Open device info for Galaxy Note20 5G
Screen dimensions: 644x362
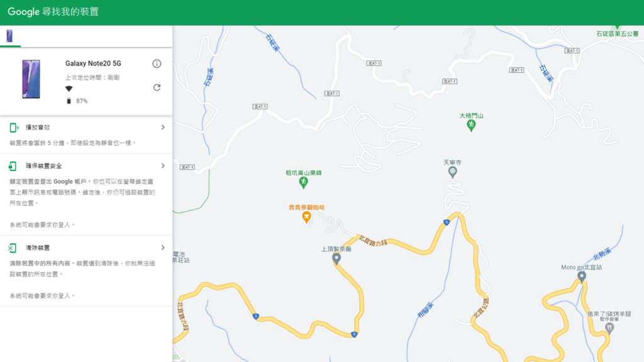pyautogui.click(x=157, y=63)
